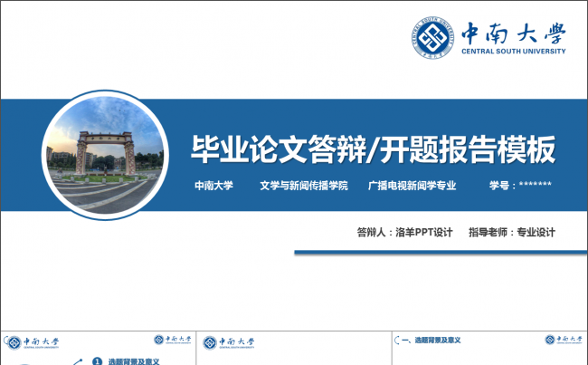
Task: Click the title 毕业论文答辩/开题报告模板
Action: [x=373, y=149]
